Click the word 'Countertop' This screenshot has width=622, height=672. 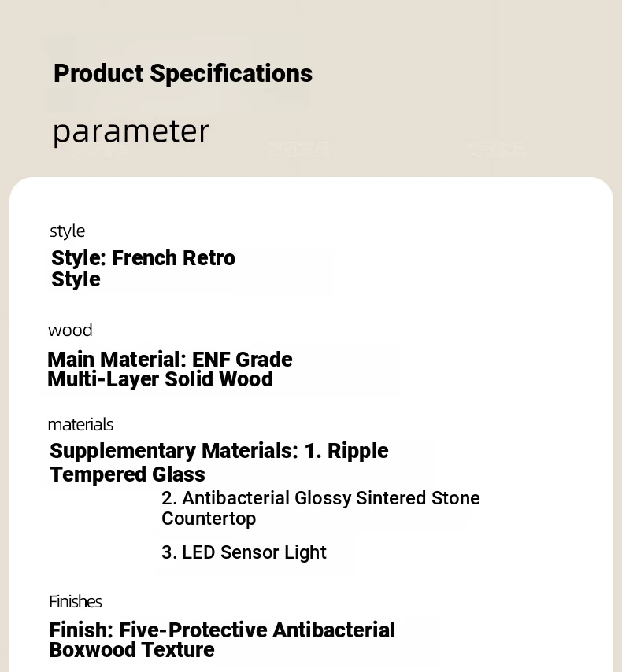coord(209,519)
